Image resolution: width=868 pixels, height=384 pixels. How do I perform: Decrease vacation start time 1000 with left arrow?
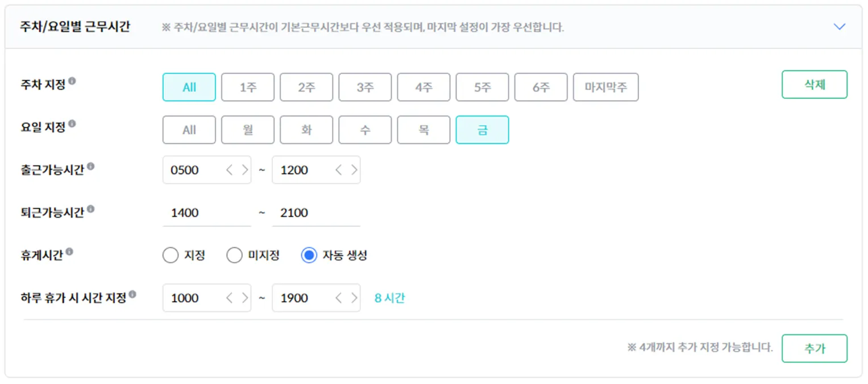tap(230, 298)
